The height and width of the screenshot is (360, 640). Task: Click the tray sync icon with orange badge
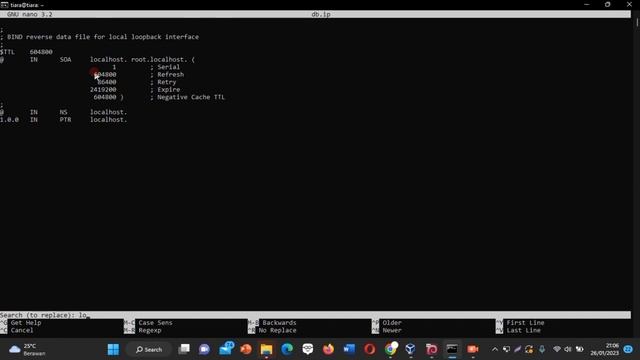click(x=529, y=349)
